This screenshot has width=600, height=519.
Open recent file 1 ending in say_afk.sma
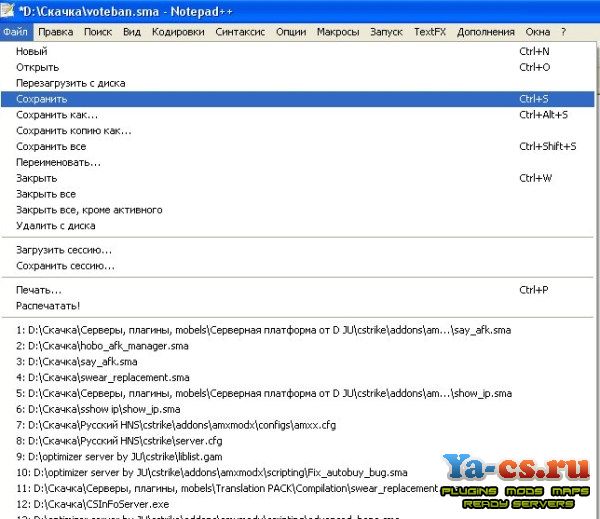298,330
